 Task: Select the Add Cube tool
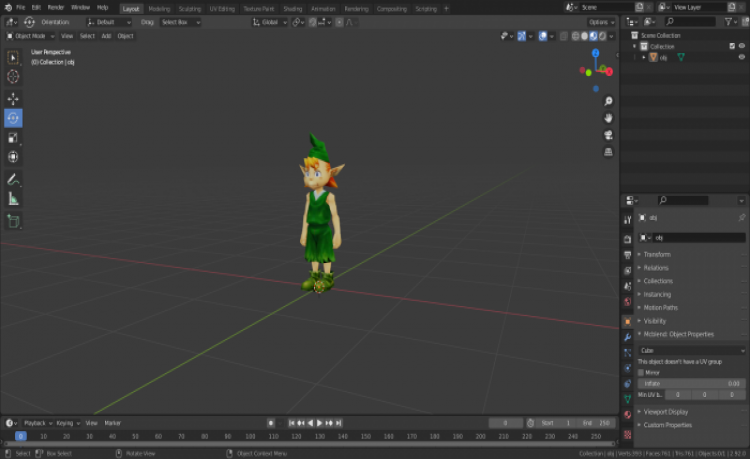(13, 221)
